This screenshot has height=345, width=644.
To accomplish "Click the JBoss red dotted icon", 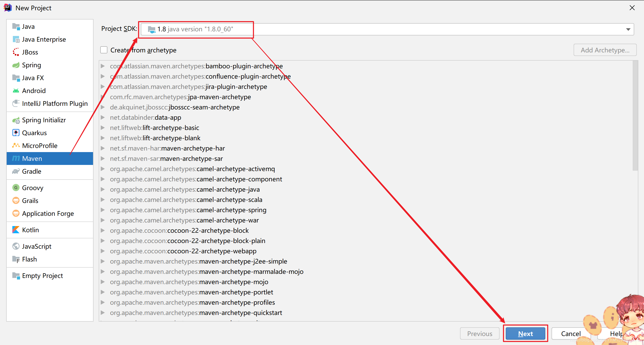I will pyautogui.click(x=16, y=52).
